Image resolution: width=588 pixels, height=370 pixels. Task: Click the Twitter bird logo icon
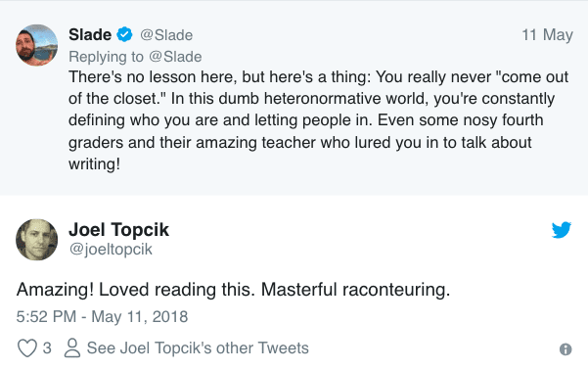[x=561, y=230]
